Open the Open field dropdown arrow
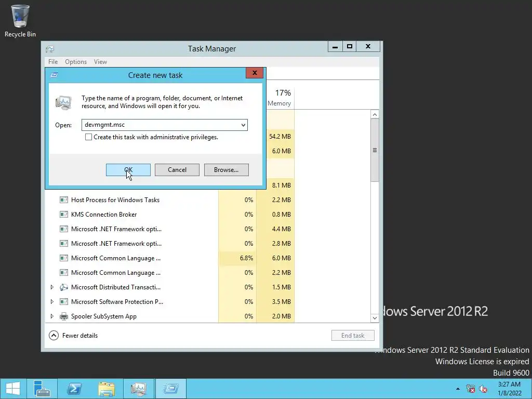Screen dimensions: 532x399 (x=243, y=125)
